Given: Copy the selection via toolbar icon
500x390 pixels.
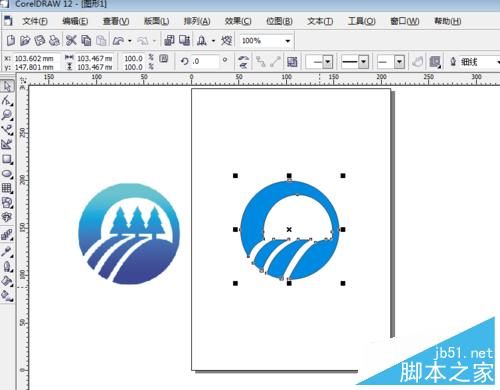Looking at the screenshot, I should (x=86, y=41).
